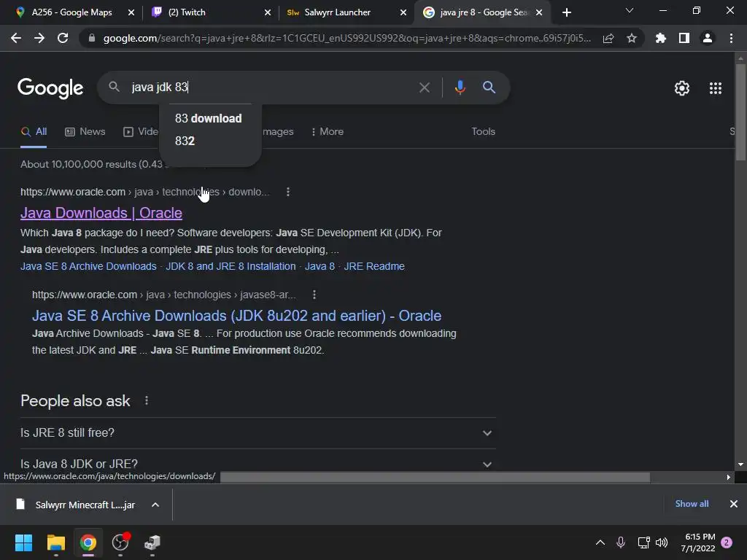Close the Salwyrr Launcher tab
The image size is (747, 560).
(x=403, y=12)
